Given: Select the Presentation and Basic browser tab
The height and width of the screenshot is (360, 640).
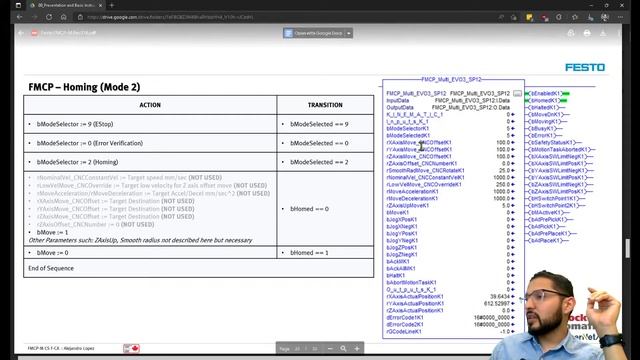Looking at the screenshot, I should 65,5.
